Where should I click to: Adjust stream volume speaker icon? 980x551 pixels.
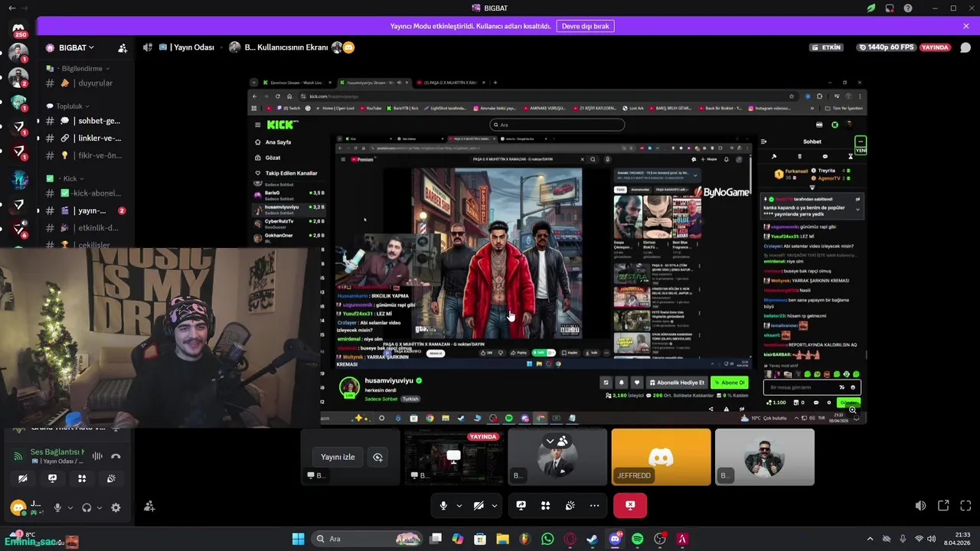pos(920,506)
